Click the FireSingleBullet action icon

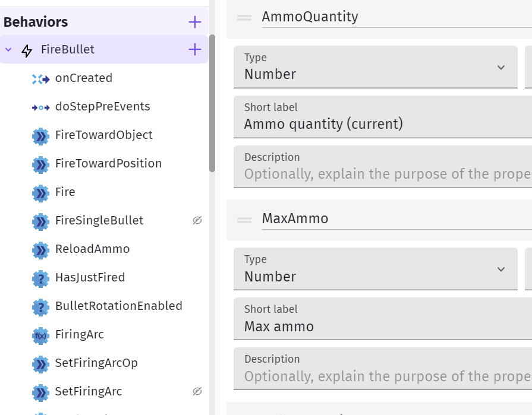(x=40, y=221)
